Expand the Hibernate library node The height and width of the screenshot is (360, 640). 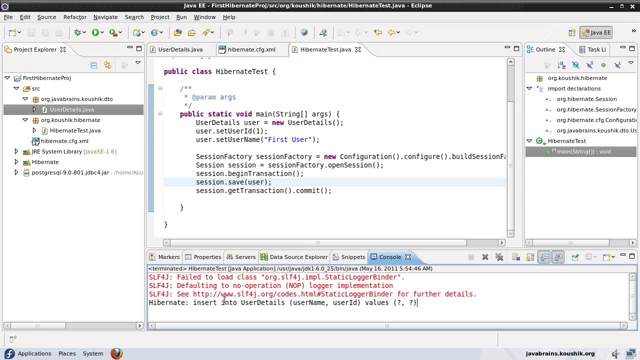[16, 162]
